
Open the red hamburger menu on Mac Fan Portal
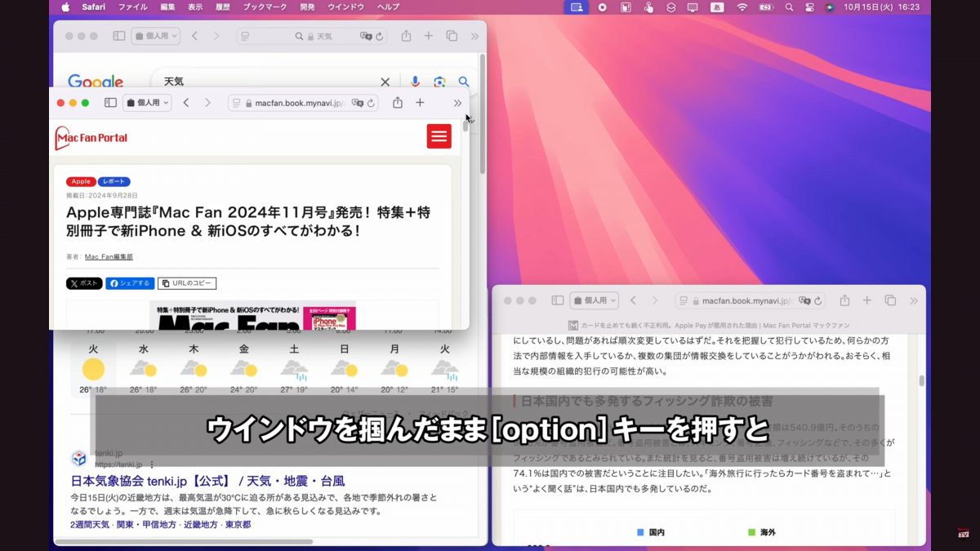coord(439,136)
